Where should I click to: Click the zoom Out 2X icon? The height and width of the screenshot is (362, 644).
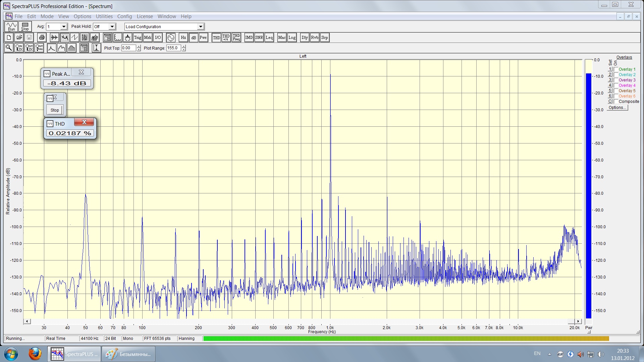pyautogui.click(x=29, y=48)
